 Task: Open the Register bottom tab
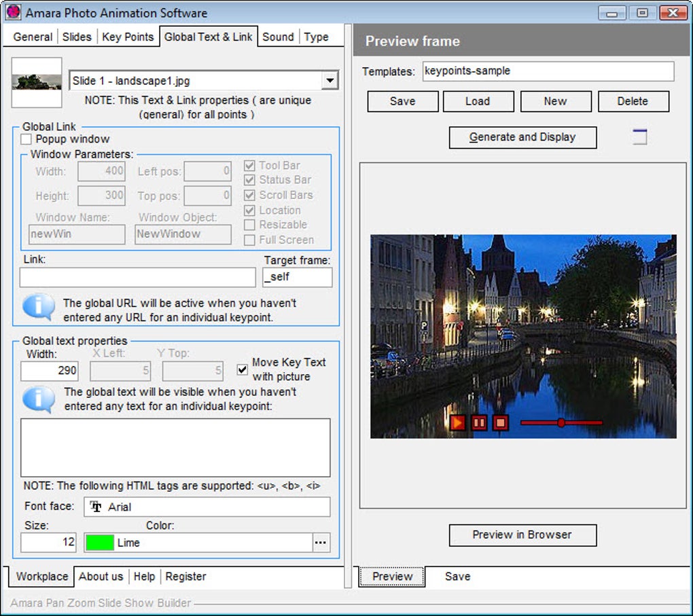(x=185, y=576)
